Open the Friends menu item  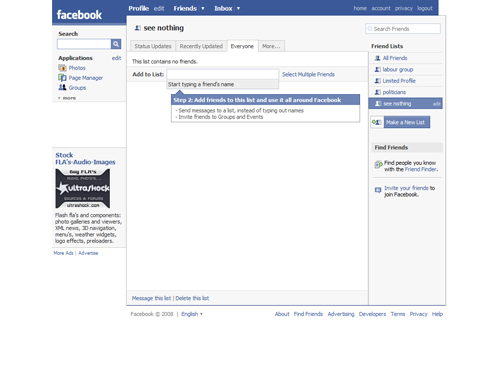click(x=185, y=8)
